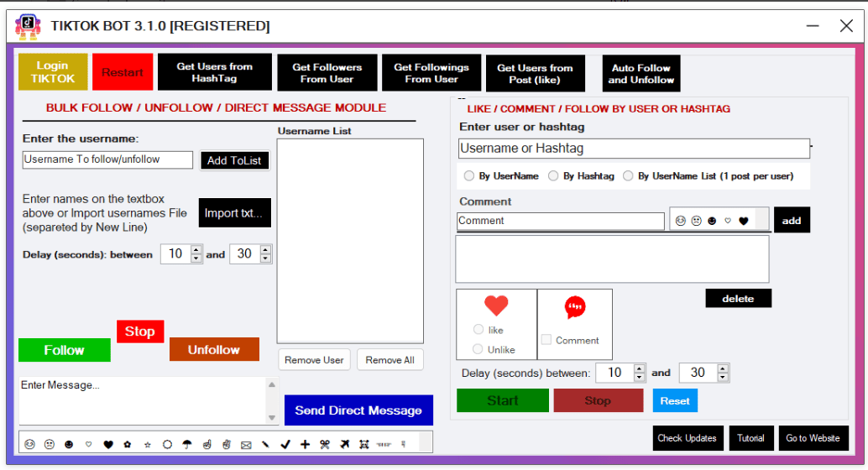Click the orange Unfollow button
Screen dimensions: 868x470
coord(214,349)
